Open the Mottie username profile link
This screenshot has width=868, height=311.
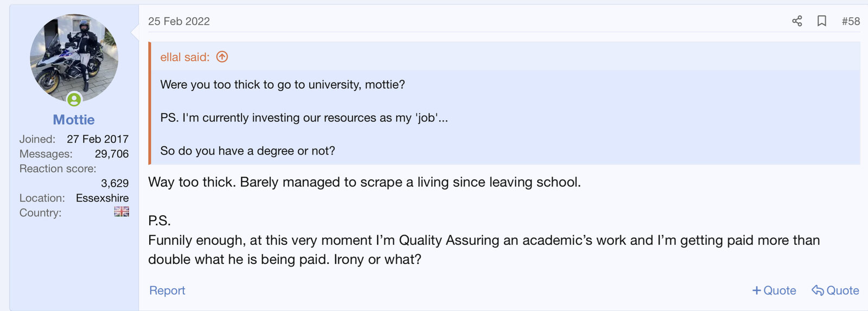tap(74, 120)
